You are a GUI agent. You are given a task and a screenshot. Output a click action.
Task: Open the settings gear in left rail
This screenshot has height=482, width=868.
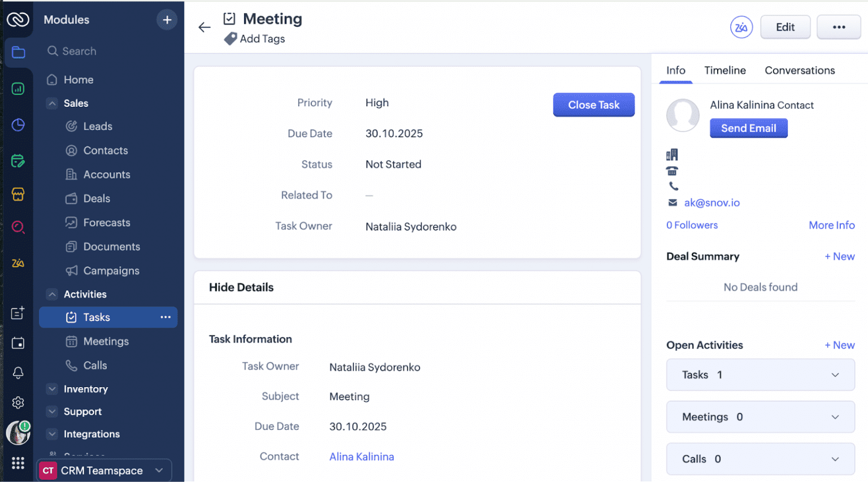click(18, 402)
